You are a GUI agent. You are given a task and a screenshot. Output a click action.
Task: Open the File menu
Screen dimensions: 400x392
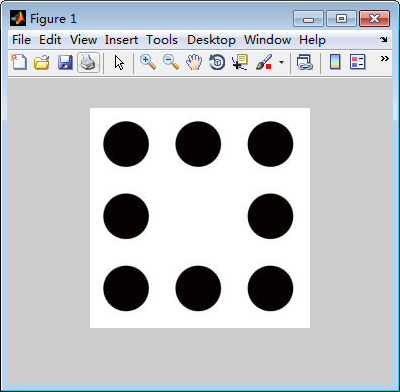coord(21,40)
